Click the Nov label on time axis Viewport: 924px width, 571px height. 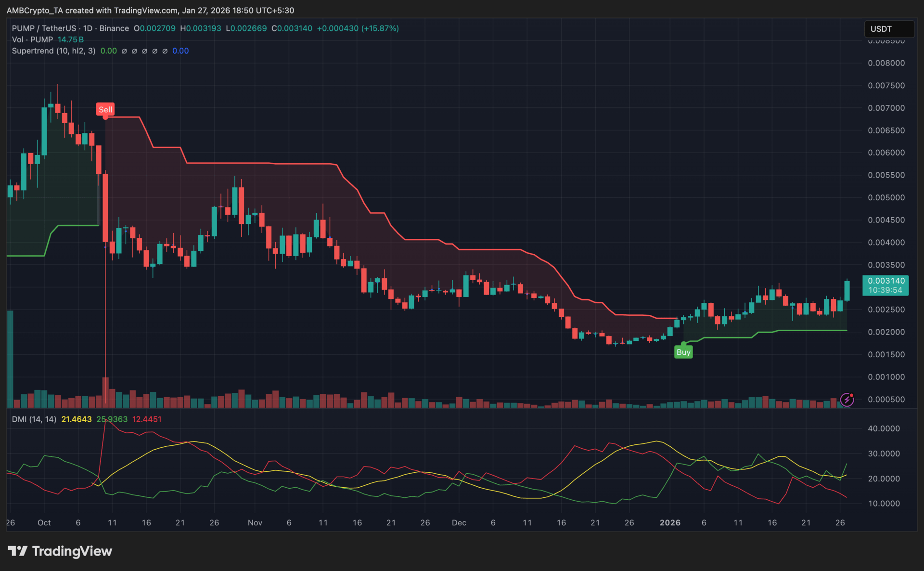coord(255,522)
